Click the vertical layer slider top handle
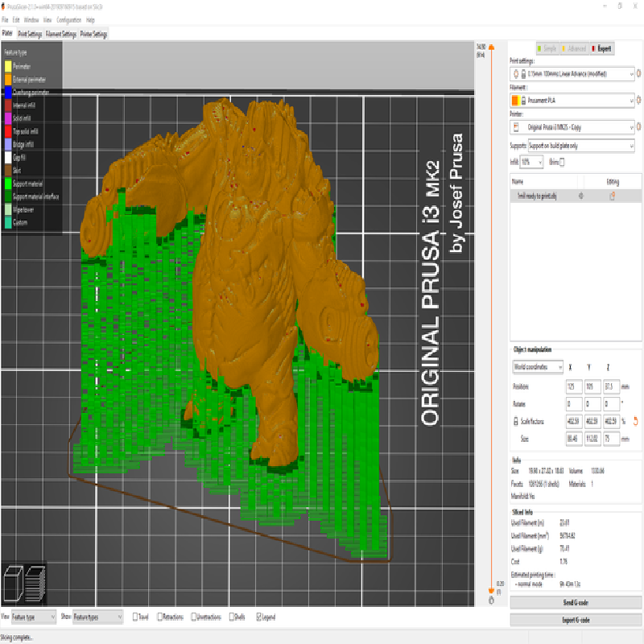This screenshot has height=644, width=644. 491,47
